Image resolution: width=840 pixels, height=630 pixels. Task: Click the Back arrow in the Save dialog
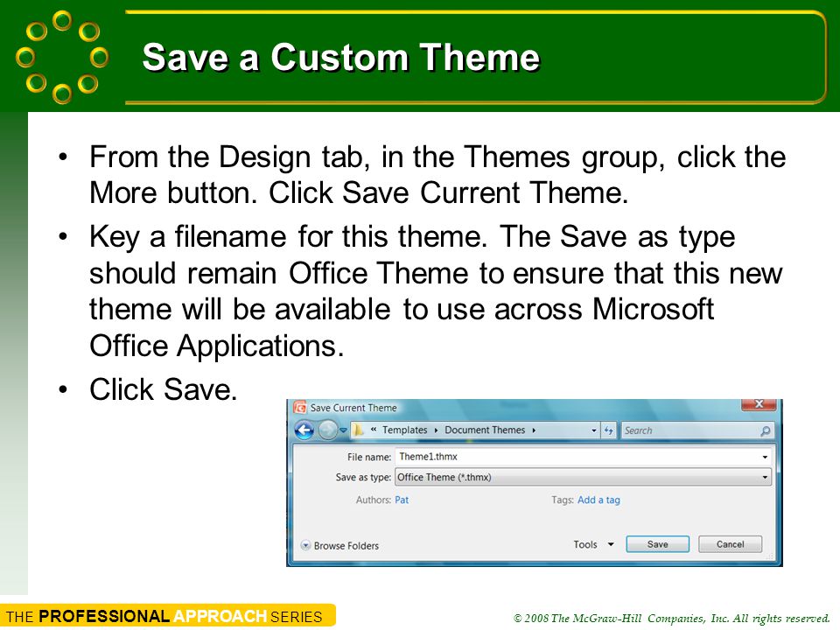pyautogui.click(x=304, y=430)
